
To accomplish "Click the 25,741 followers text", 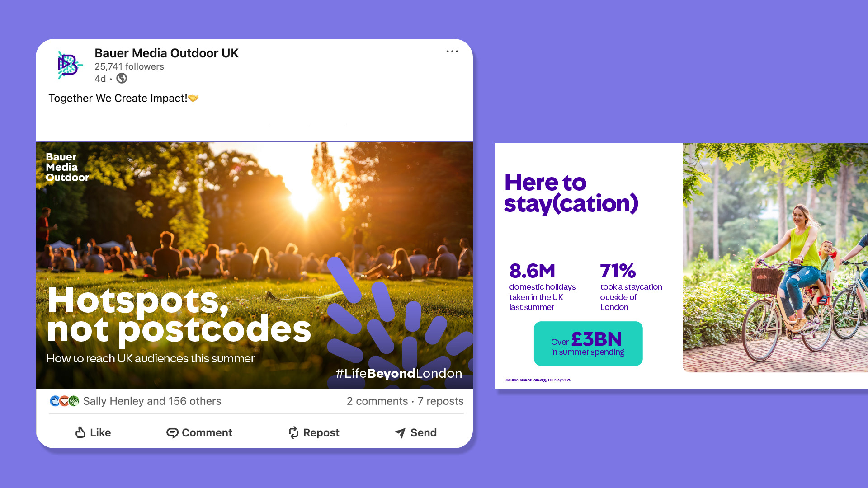I will coord(129,66).
